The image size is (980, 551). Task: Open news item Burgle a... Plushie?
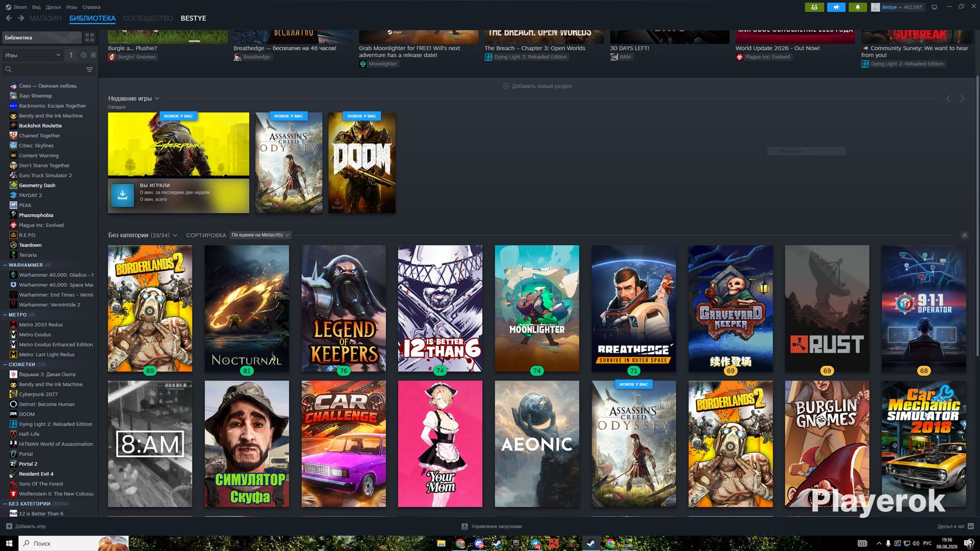[x=133, y=48]
